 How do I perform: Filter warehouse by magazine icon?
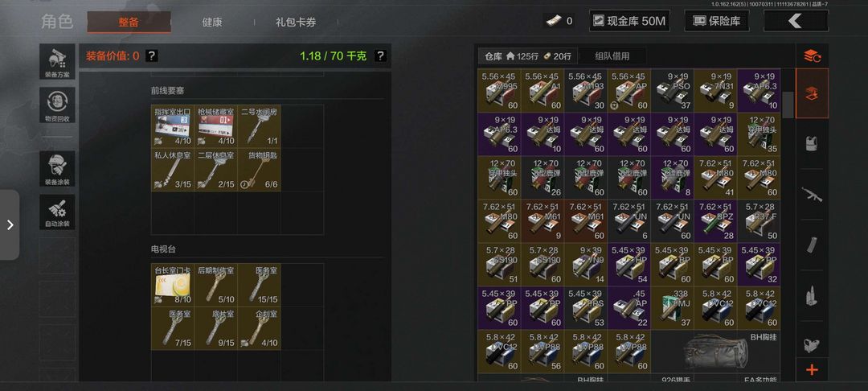[812, 245]
